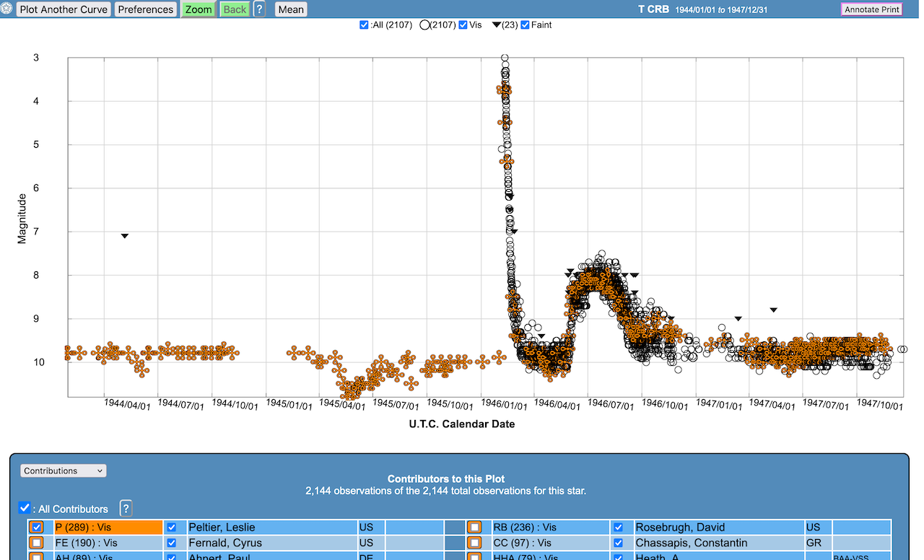Image resolution: width=924 pixels, height=560 pixels.
Task: Uncheck the All Contributors checkbox
Action: pyautogui.click(x=25, y=508)
